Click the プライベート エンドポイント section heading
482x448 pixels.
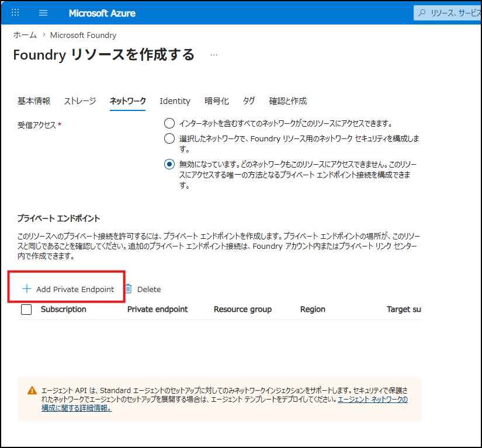tap(58, 218)
